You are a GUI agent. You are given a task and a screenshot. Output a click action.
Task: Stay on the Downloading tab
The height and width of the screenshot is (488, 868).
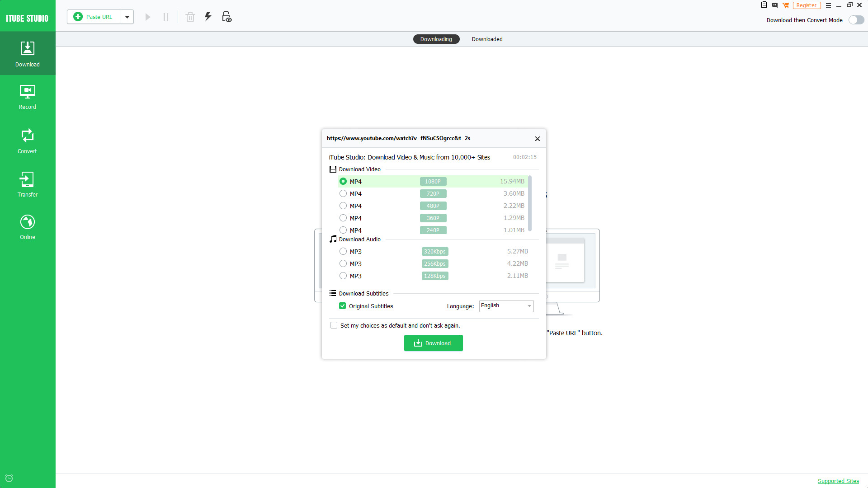tap(436, 39)
